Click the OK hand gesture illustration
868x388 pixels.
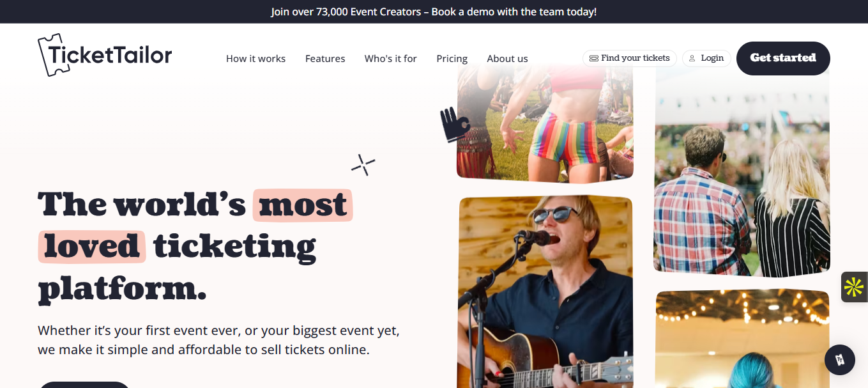click(454, 124)
